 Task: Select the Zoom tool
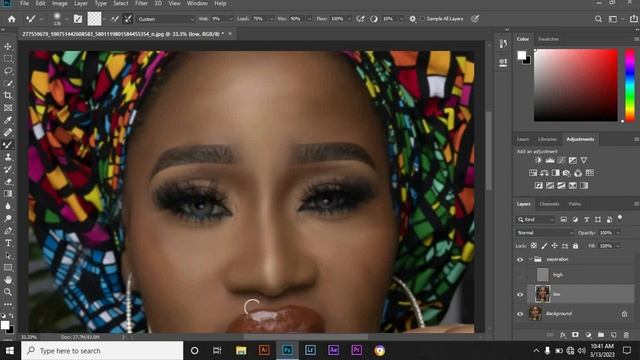(8, 292)
